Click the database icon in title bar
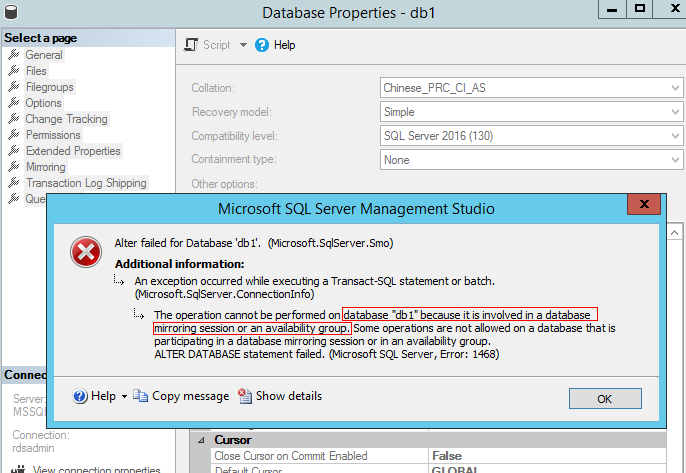The height and width of the screenshot is (473, 686). 10,12
